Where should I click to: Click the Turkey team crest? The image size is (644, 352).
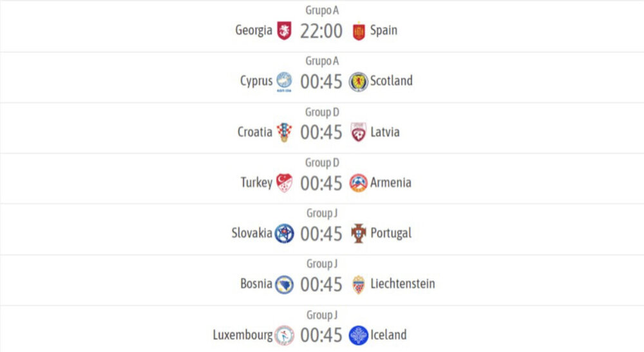(x=284, y=183)
